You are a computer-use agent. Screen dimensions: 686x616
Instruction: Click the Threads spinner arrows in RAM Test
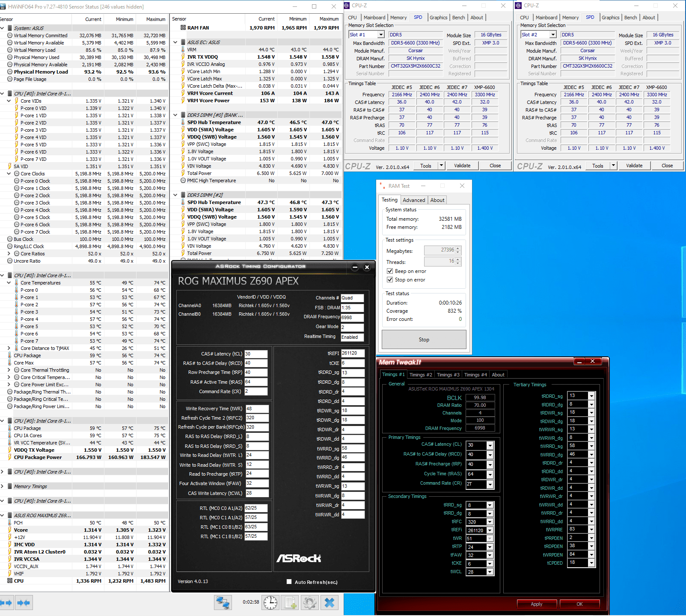[458, 261]
